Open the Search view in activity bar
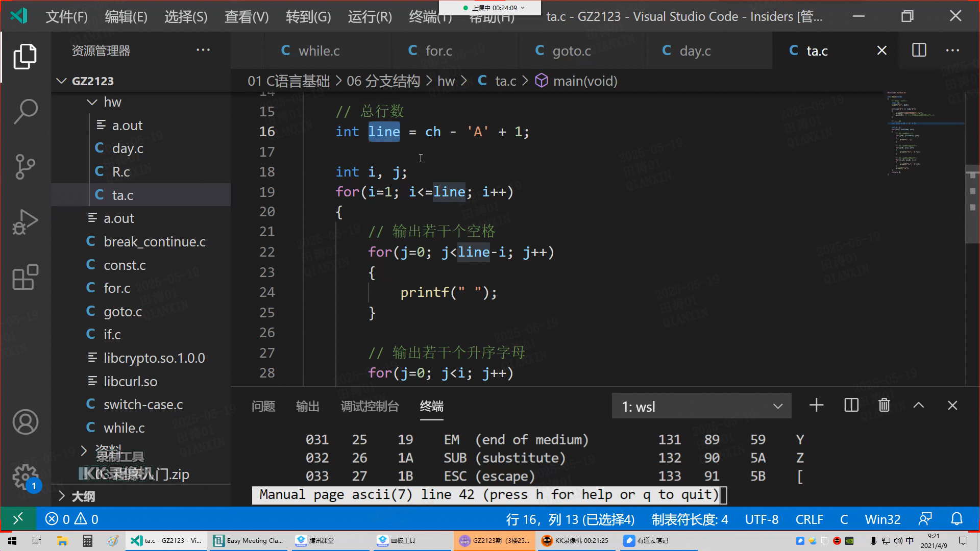980x551 pixels. 25,111
